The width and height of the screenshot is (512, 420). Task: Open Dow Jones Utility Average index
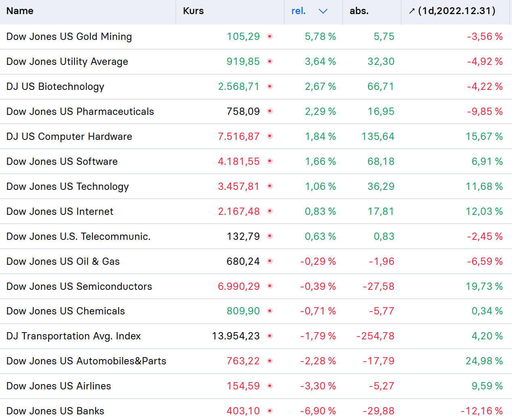point(67,62)
